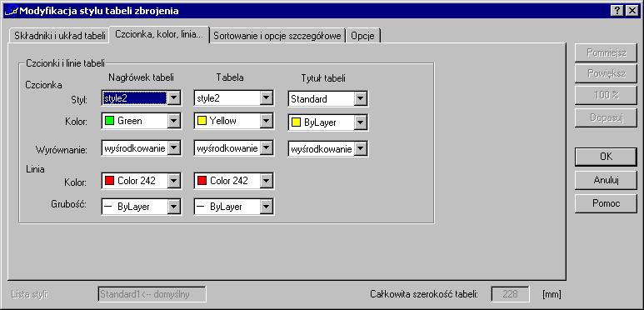Expand ByLayer font color dropdown for Tytuł tabeli
The image size is (644, 310).
[360, 122]
